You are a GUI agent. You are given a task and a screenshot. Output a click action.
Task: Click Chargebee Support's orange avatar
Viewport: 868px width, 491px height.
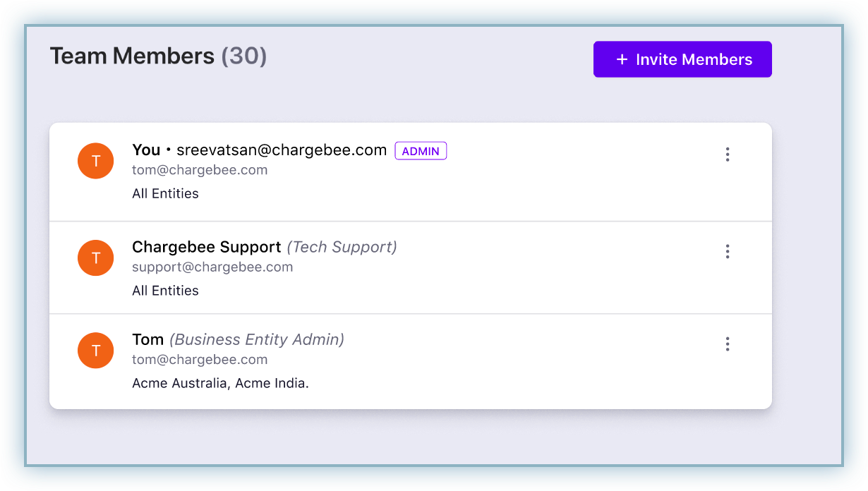pos(95,258)
